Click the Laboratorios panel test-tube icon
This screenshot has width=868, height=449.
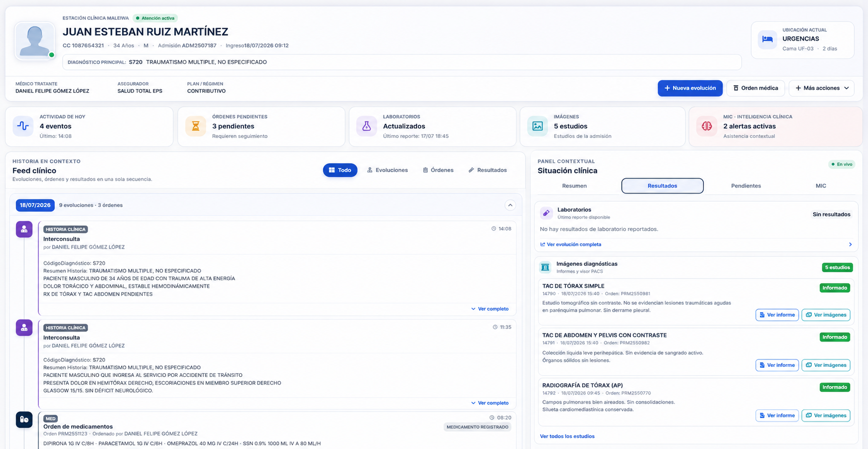(546, 213)
